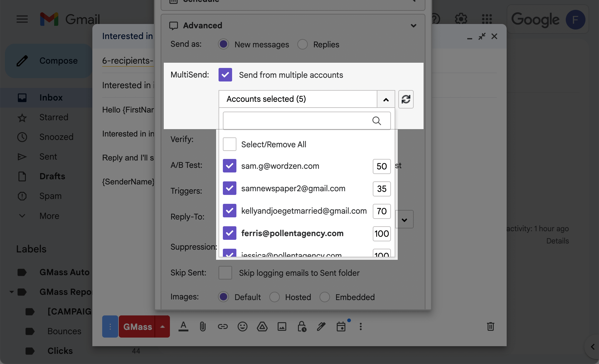Click the red GMass send button
The image size is (599, 364).
pyautogui.click(x=137, y=326)
